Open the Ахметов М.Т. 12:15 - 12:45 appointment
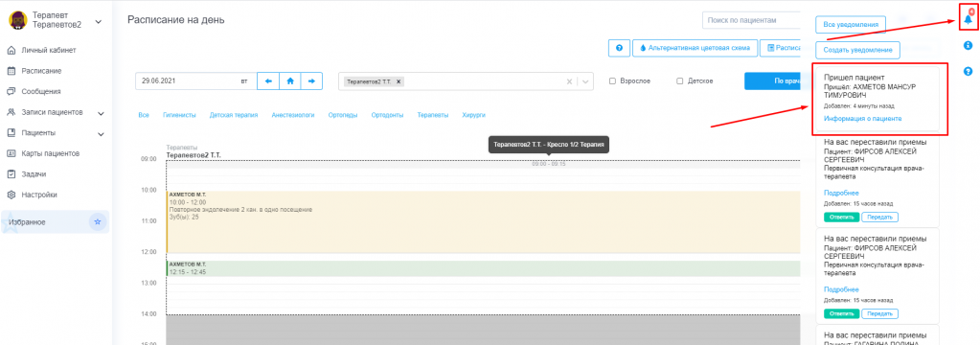 pyautogui.click(x=483, y=268)
